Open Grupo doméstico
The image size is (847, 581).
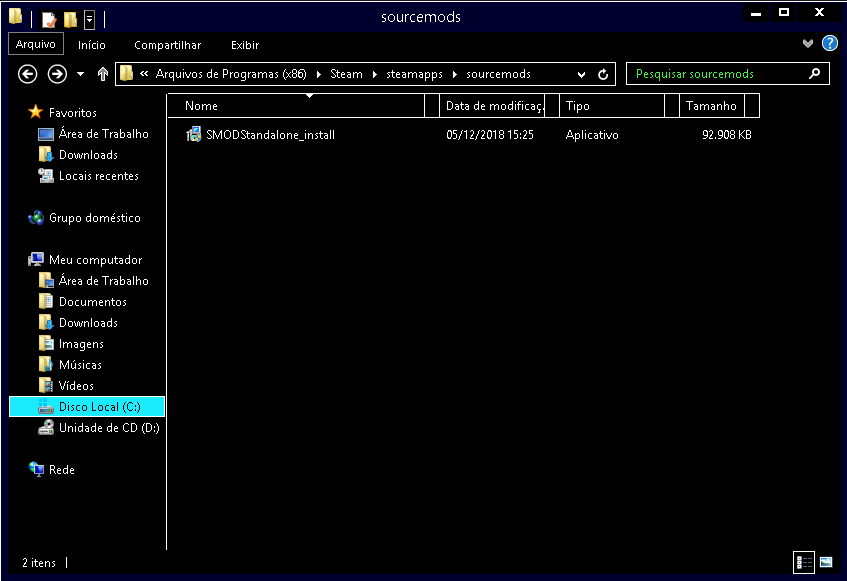pos(95,218)
